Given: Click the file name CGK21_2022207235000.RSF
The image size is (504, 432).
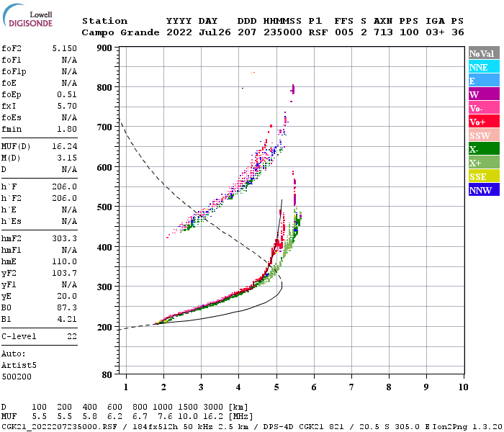Looking at the screenshot, I should pos(60,427).
